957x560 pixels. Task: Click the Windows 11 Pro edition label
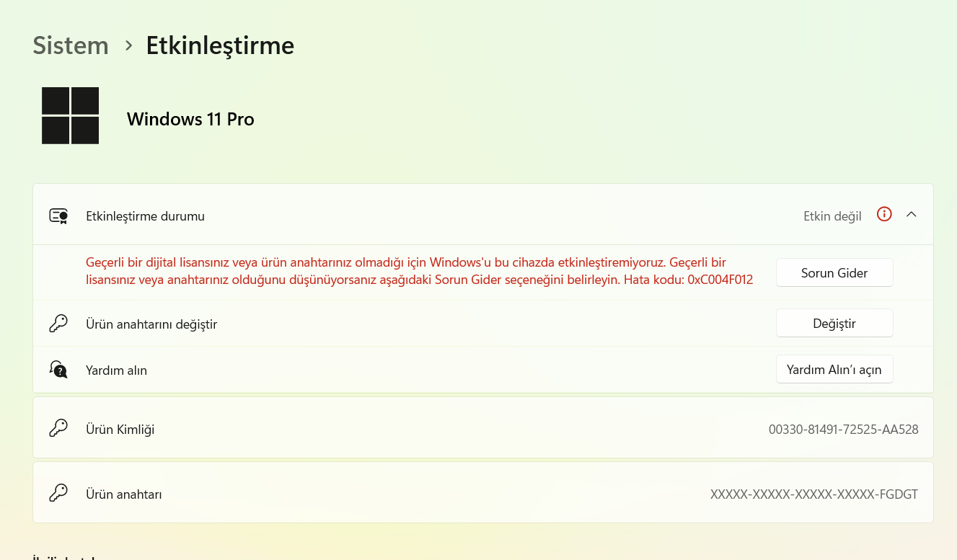click(190, 119)
